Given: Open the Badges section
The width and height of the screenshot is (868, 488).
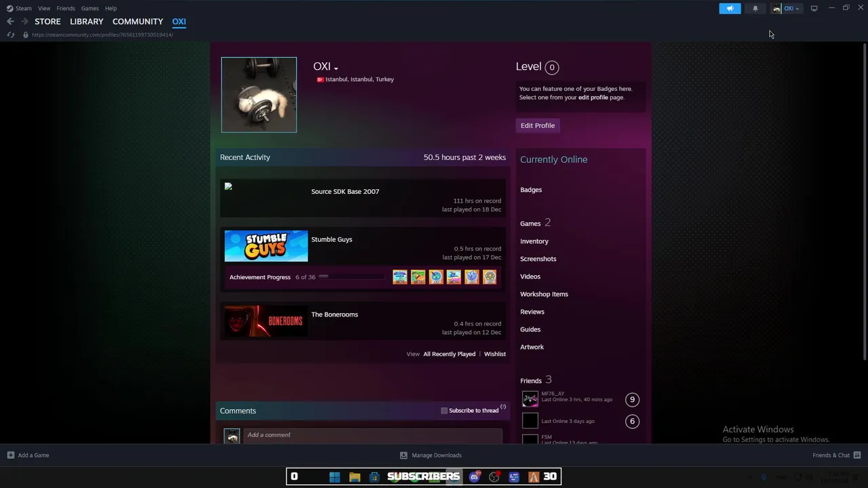Looking at the screenshot, I should pos(531,190).
